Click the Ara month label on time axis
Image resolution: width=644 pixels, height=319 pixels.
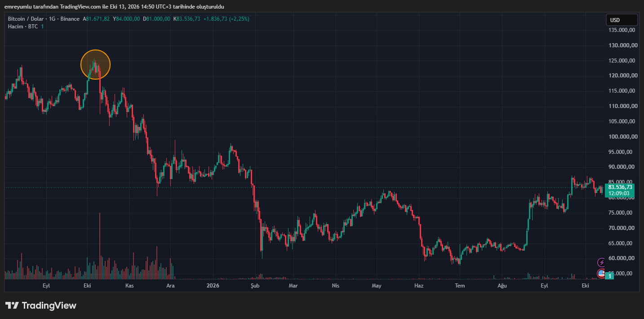170,286
